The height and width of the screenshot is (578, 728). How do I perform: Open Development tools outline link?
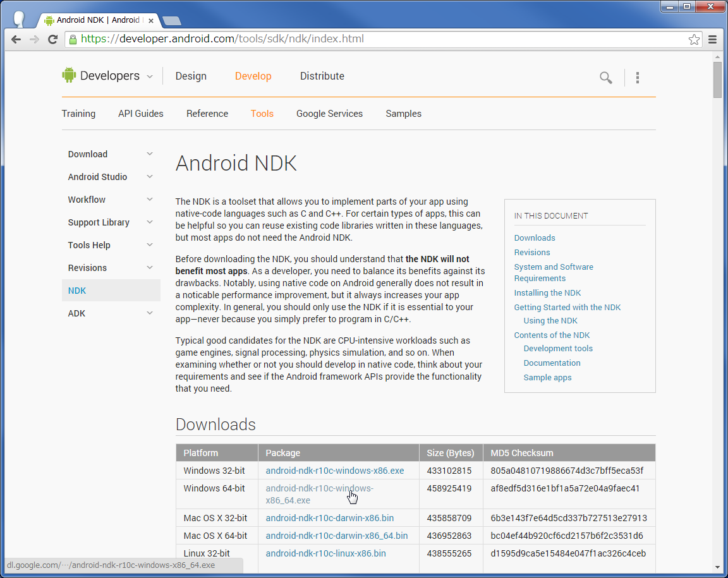pos(558,349)
